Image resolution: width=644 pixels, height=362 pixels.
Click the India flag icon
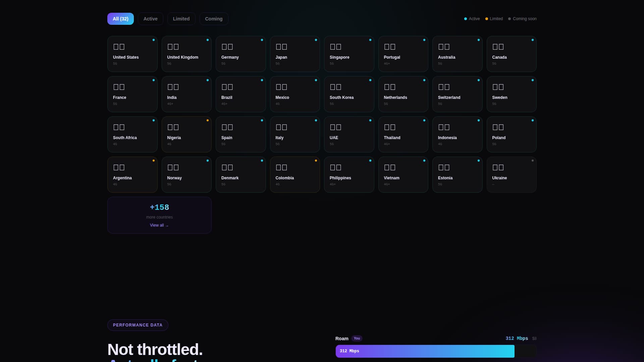[x=173, y=87]
